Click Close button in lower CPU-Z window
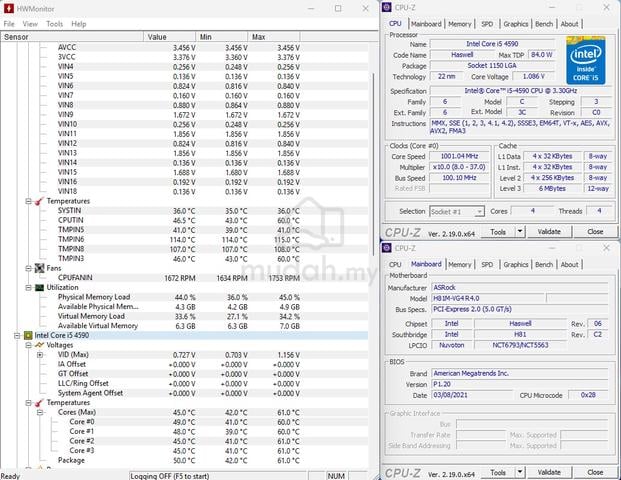The width and height of the screenshot is (621, 480). pos(595,472)
